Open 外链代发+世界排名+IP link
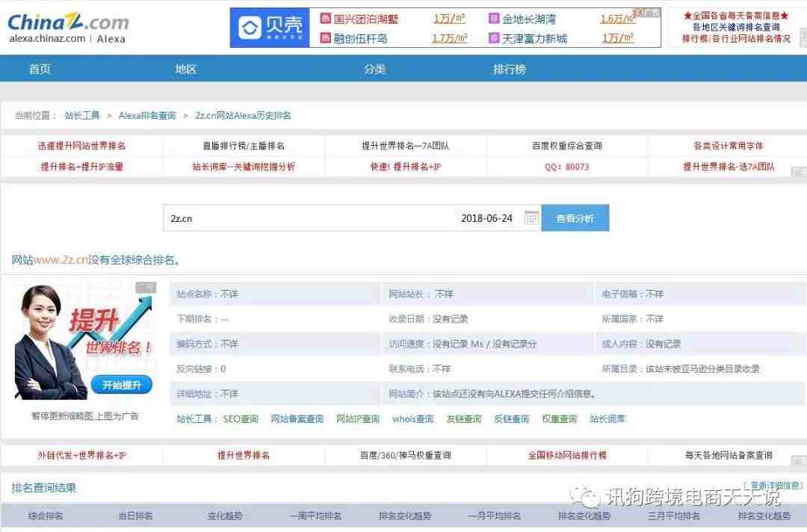The width and height of the screenshot is (807, 532). [x=82, y=455]
